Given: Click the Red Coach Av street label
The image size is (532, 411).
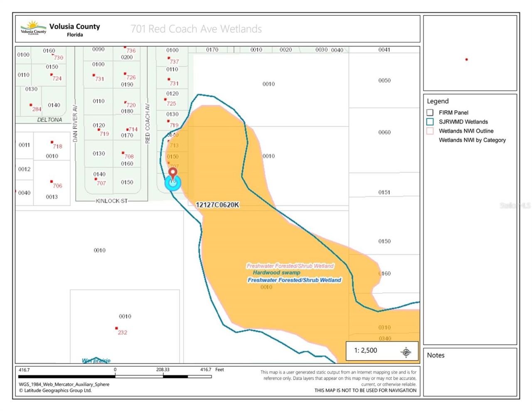Looking at the screenshot, I should (147, 124).
